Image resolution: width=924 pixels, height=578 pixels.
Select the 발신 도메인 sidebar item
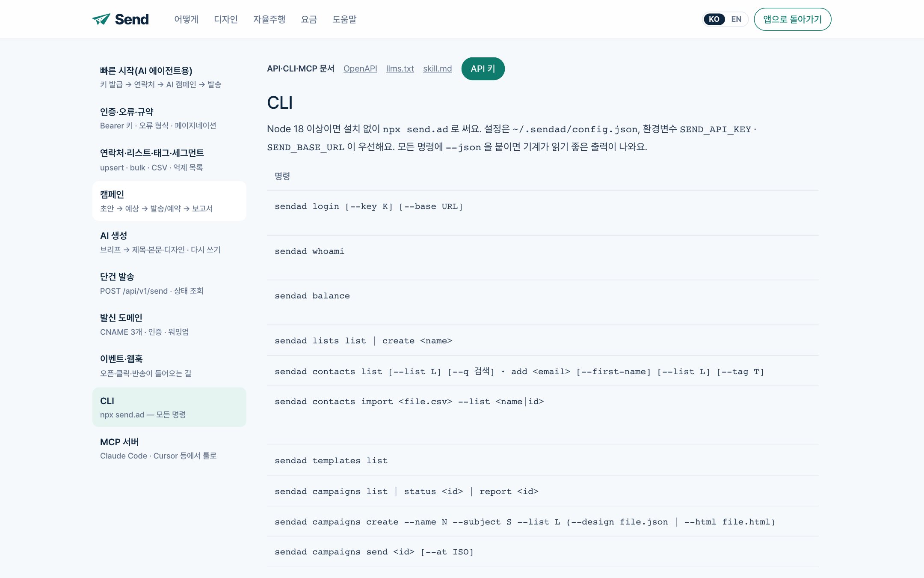(169, 325)
